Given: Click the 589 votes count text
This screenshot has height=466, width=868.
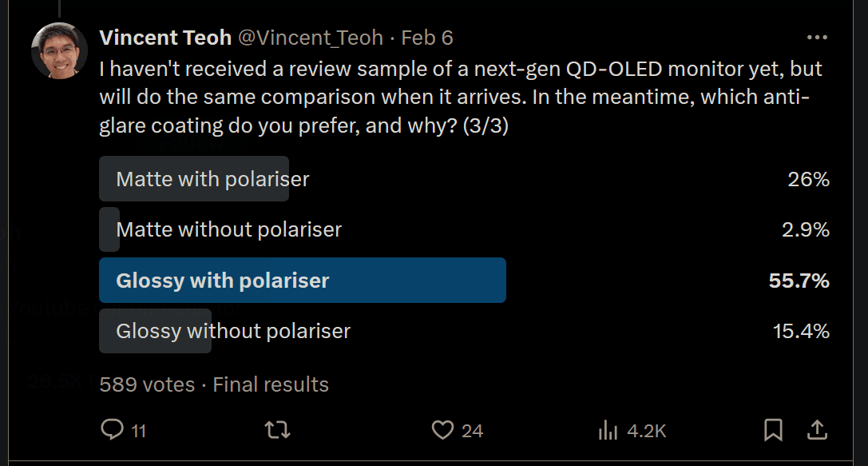Looking at the screenshot, I should (147, 384).
